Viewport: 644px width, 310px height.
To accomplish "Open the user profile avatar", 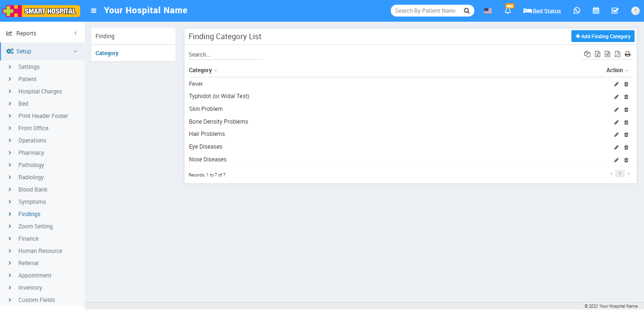I will click(x=635, y=11).
